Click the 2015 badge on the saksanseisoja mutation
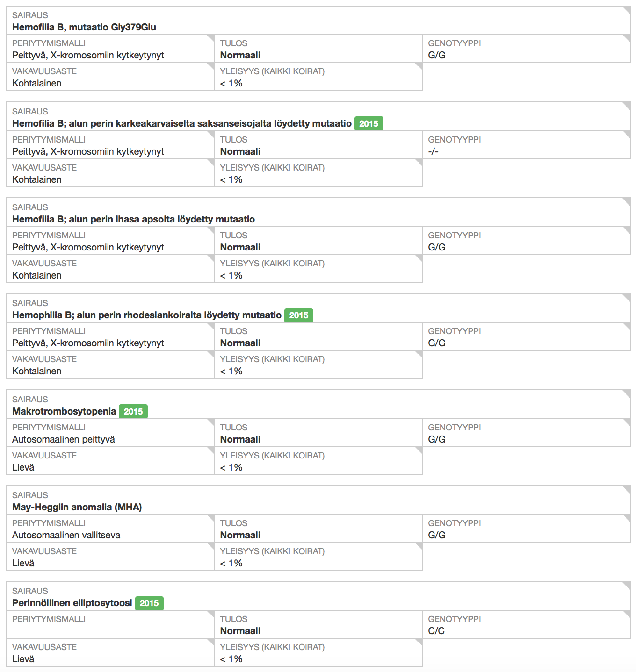 tap(369, 123)
